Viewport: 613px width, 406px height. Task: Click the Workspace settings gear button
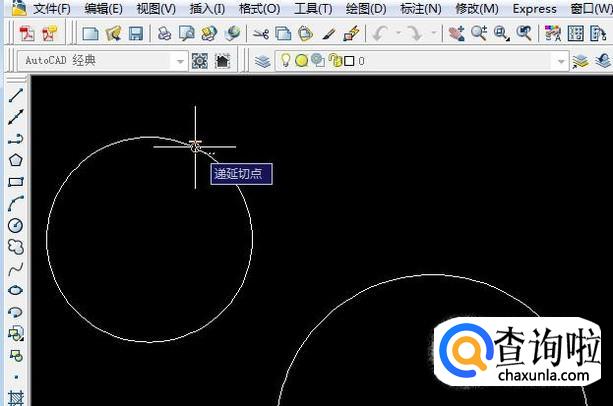tap(199, 61)
